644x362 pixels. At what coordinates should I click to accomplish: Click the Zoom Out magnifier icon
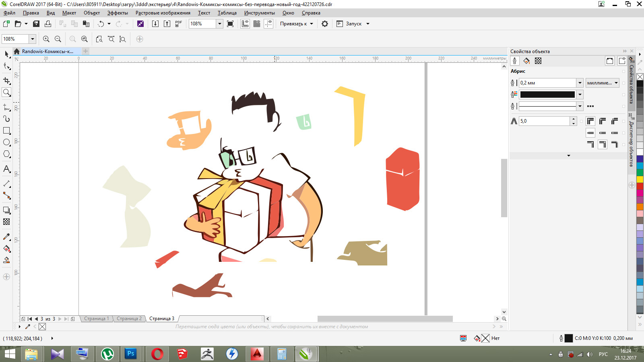[x=58, y=39]
